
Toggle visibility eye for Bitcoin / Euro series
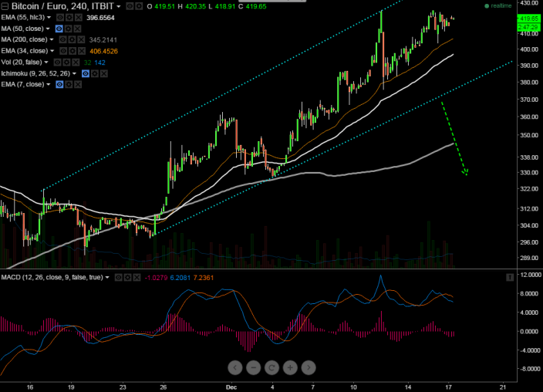click(x=130, y=6)
